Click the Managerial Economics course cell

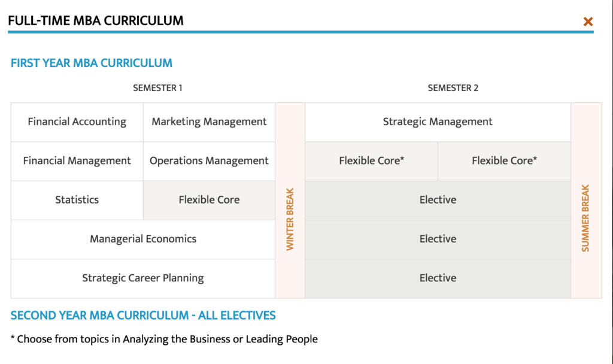point(143,239)
